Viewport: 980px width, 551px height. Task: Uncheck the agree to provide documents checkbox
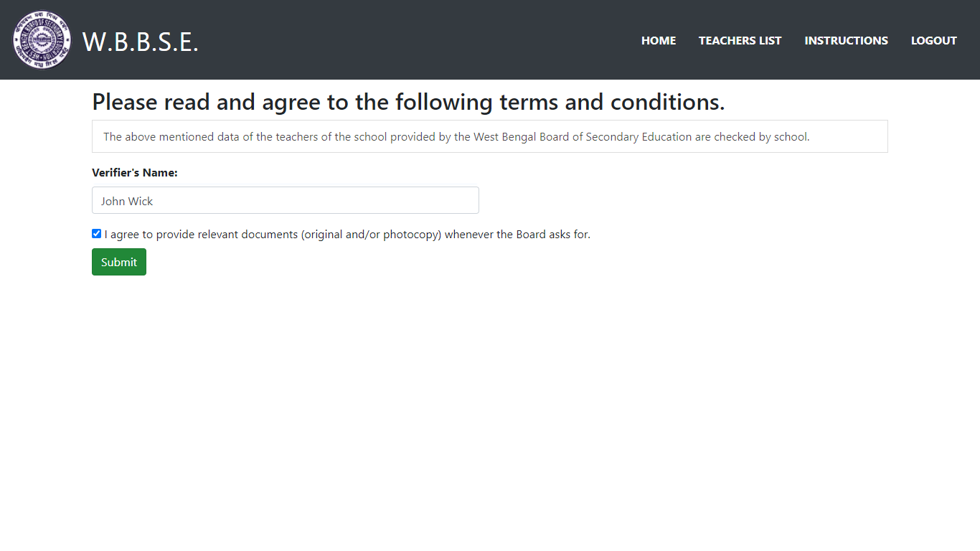click(x=97, y=234)
